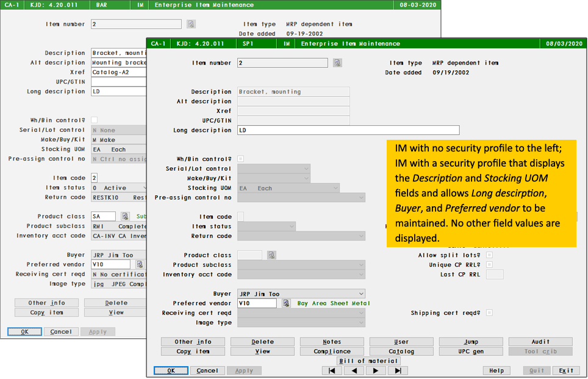588x379 pixels.
Task: Open Product class lookup in back window
Action: (x=125, y=217)
